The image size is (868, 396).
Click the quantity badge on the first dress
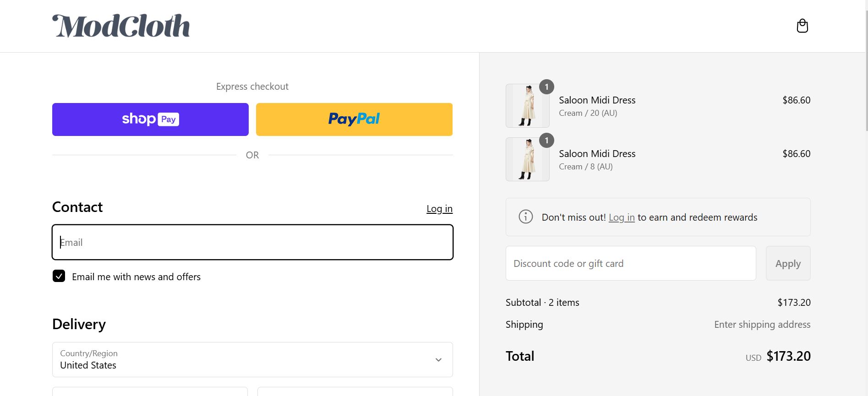click(x=546, y=87)
